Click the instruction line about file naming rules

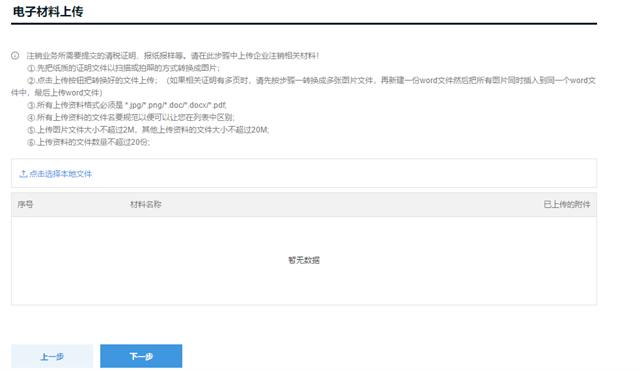click(x=131, y=118)
